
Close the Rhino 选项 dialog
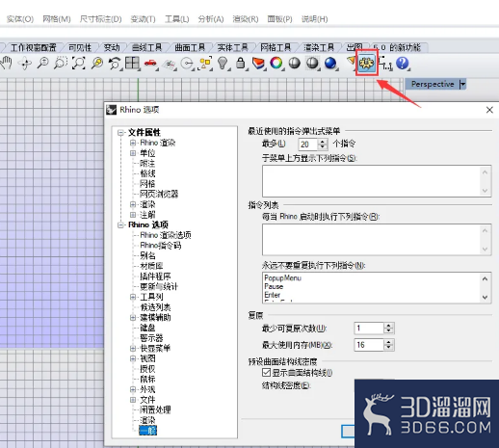point(489,110)
